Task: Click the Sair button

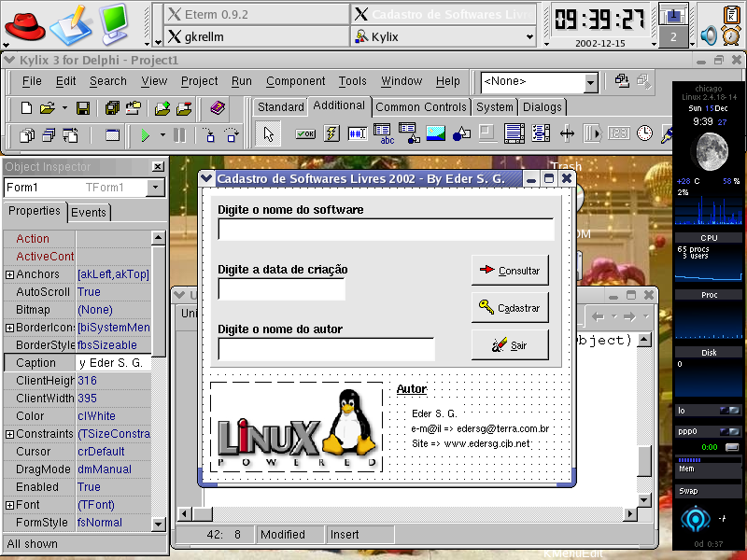Action: (x=510, y=344)
